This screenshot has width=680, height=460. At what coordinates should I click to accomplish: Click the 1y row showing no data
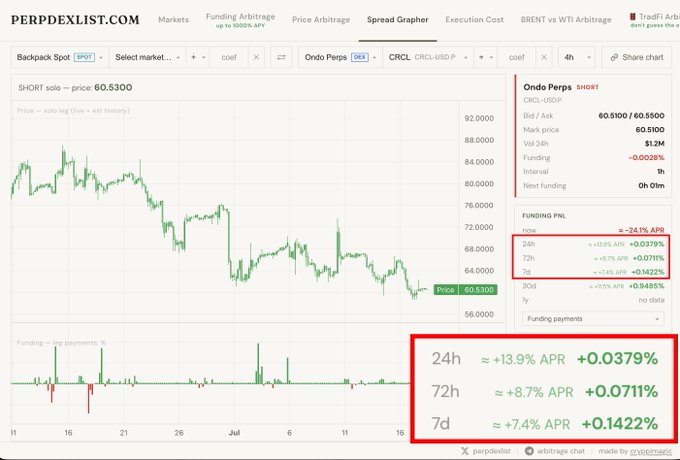click(x=593, y=300)
